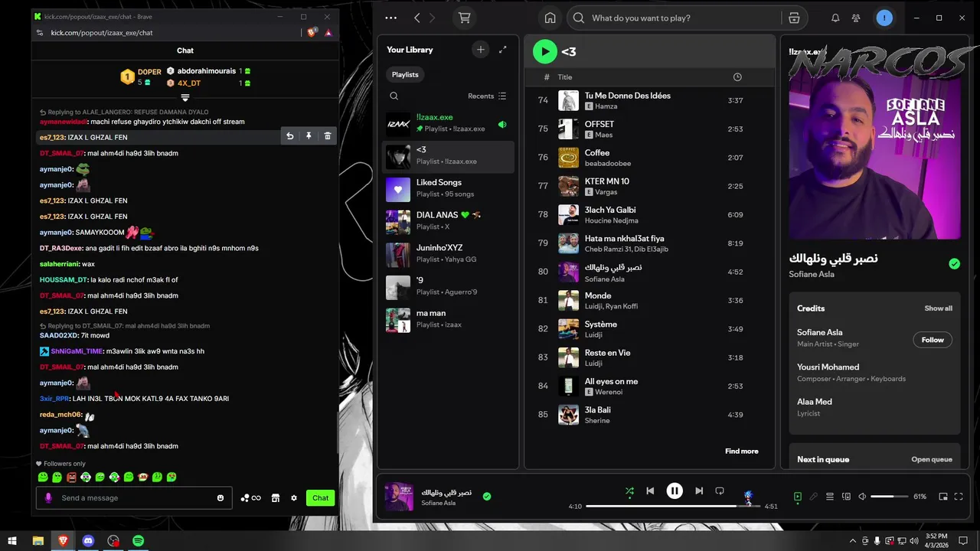The height and width of the screenshot is (551, 980).
Task: Go to Spotify Home icon
Action: tap(550, 18)
